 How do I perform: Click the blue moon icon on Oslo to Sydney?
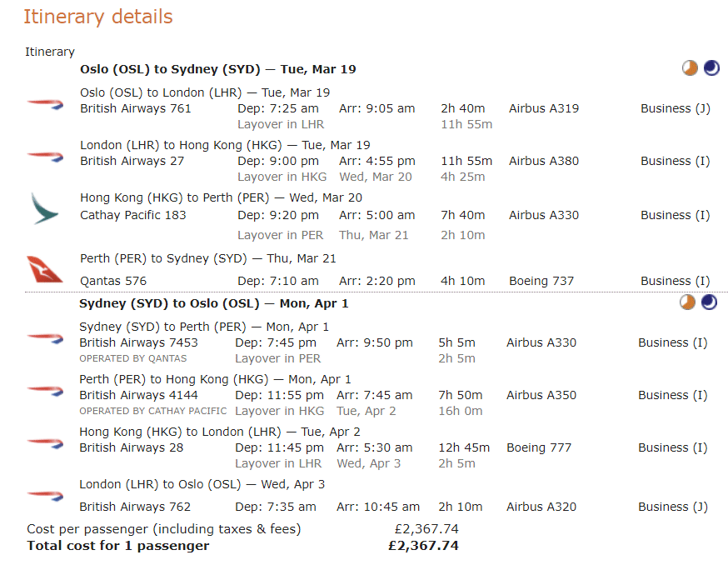point(711,68)
